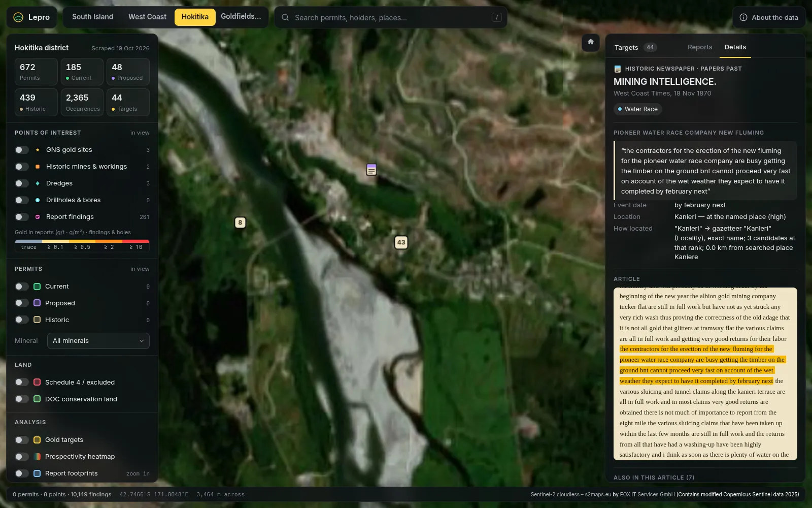
Task: Click the Lepro logo icon
Action: [x=18, y=17]
